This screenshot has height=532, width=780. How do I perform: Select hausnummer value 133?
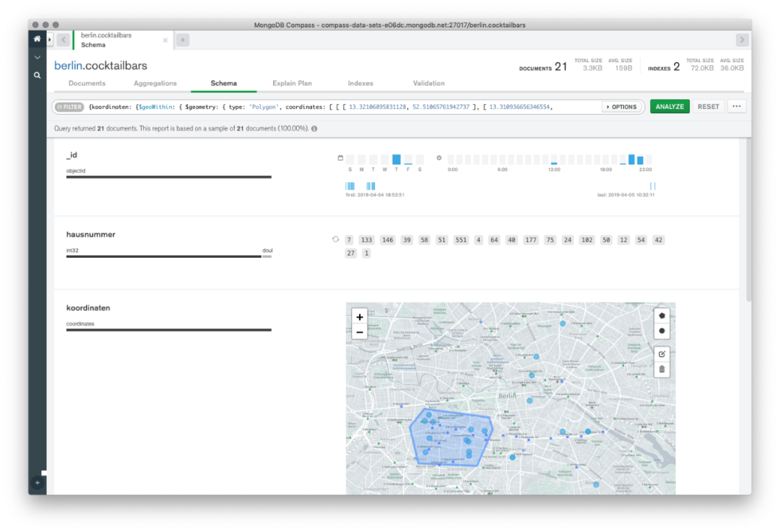[367, 240]
